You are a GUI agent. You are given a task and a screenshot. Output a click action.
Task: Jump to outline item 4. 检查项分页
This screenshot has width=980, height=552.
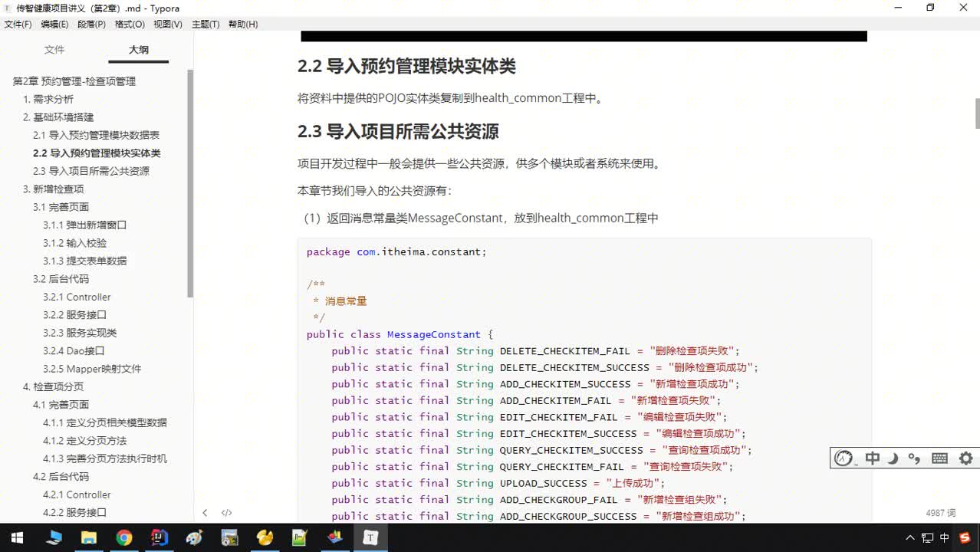coord(53,387)
